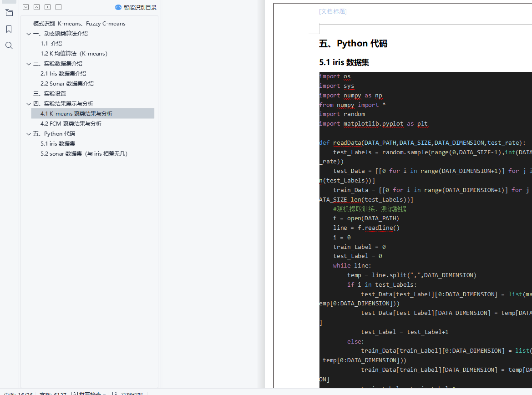
Task: Collapse the 四、实验结果展示与分析 section
Action: tap(29, 104)
